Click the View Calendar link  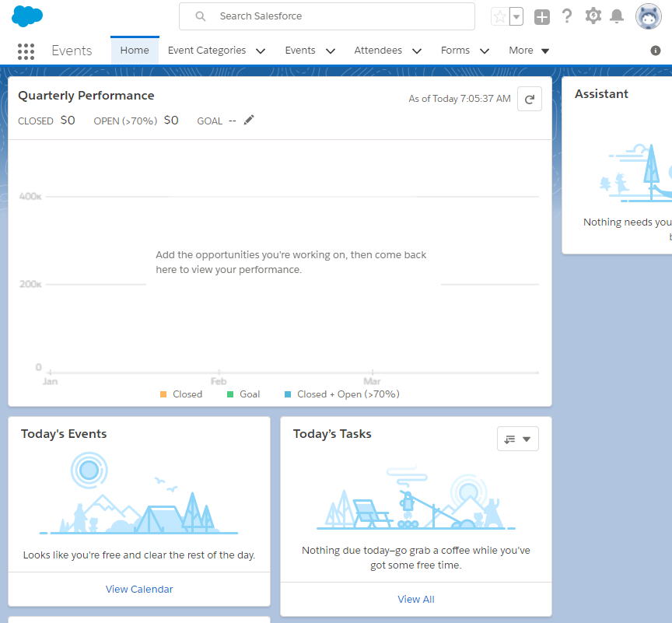[139, 589]
